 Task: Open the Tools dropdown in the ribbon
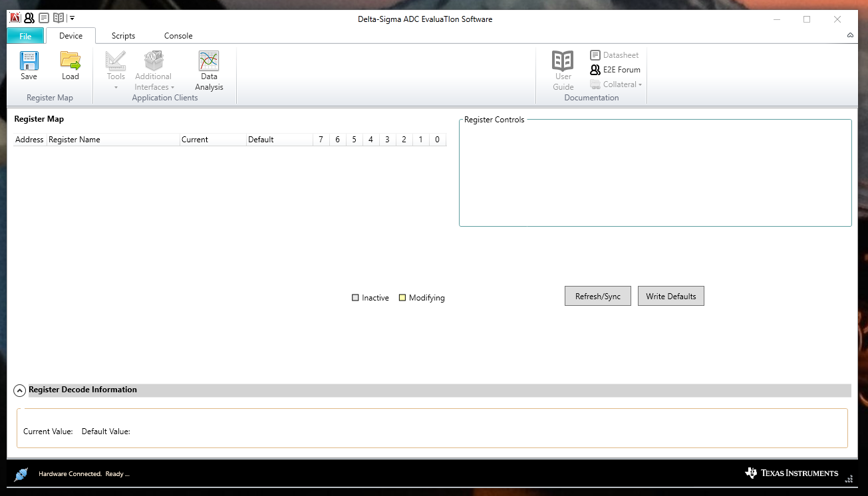tap(116, 70)
